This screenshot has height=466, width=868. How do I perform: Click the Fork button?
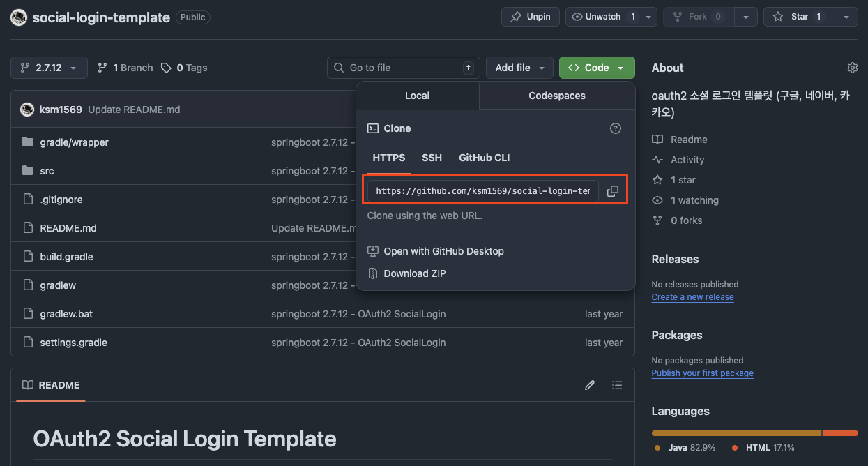click(x=699, y=17)
